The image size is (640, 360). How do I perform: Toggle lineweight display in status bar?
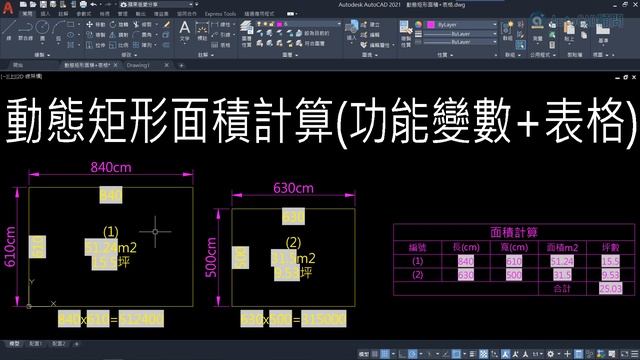tap(472, 354)
